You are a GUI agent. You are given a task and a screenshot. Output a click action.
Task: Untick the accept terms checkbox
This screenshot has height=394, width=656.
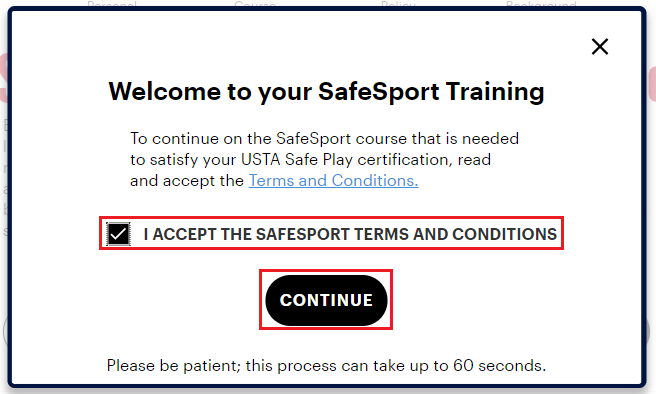pos(118,234)
